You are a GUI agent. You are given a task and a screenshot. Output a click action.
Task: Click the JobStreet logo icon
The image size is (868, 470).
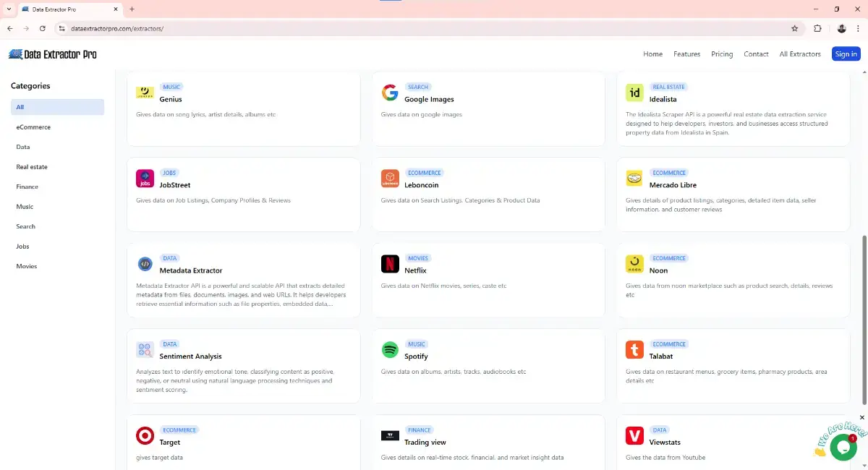(x=145, y=179)
